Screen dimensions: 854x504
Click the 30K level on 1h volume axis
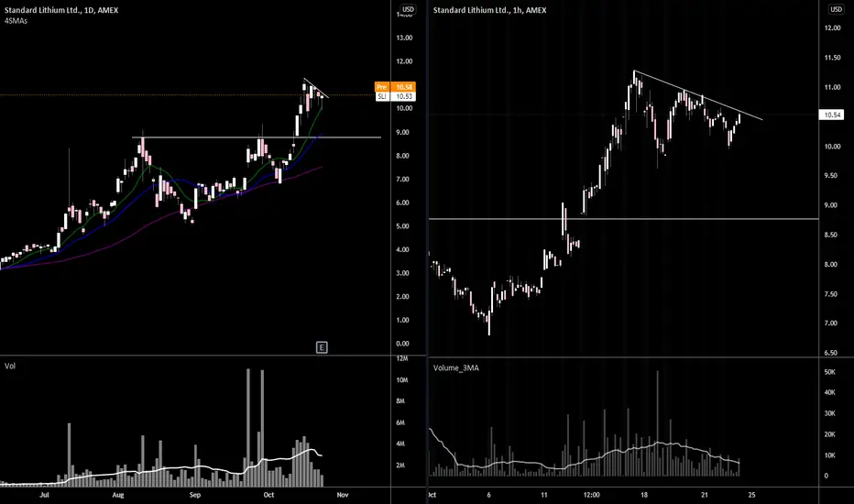pyautogui.click(x=830, y=413)
